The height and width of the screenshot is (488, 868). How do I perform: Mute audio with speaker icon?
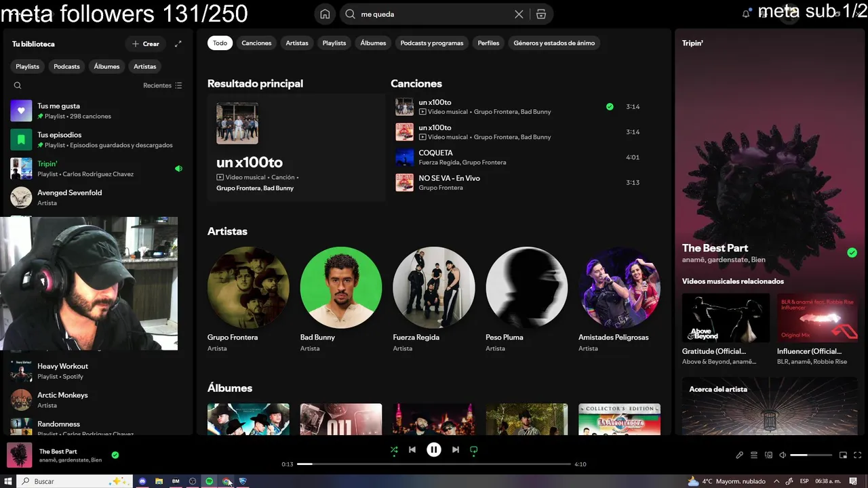(783, 455)
